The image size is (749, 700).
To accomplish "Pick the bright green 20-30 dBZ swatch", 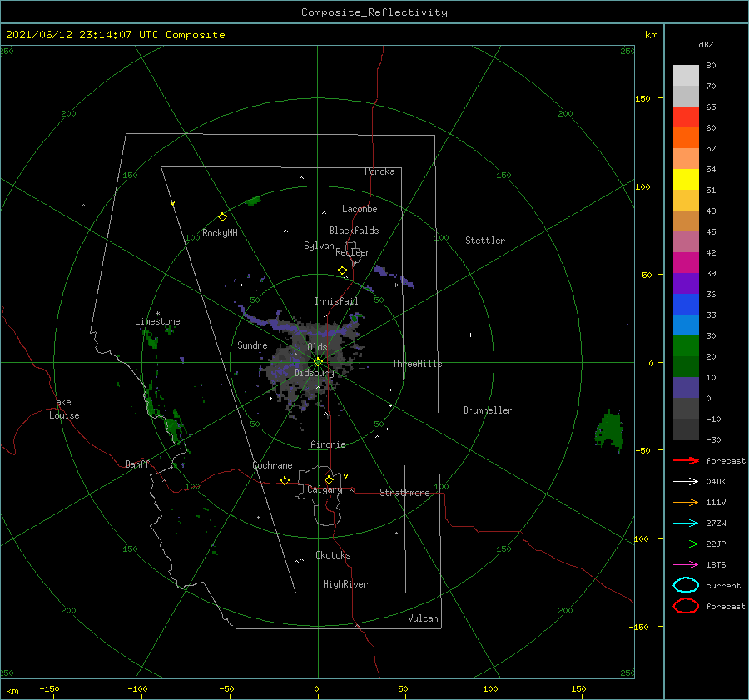I will tap(686, 346).
